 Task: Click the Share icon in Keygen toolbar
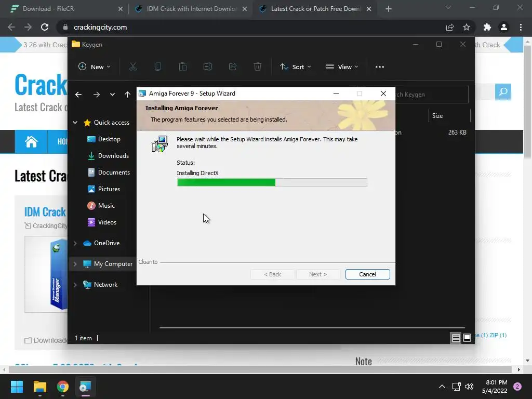tap(232, 67)
